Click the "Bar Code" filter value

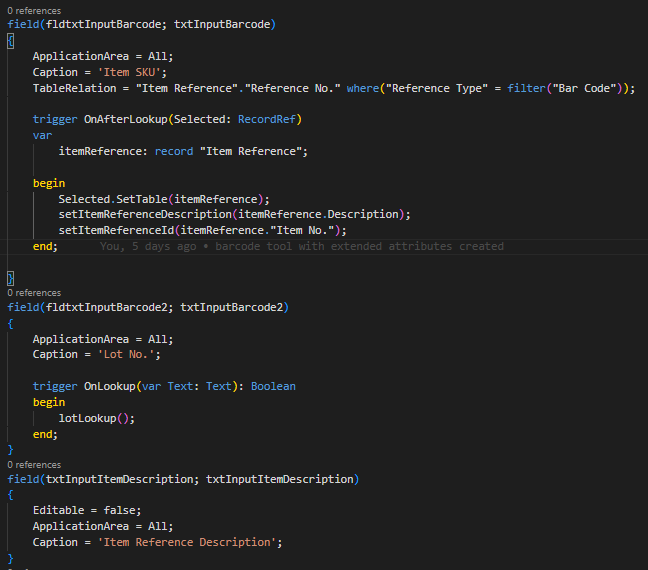point(584,88)
